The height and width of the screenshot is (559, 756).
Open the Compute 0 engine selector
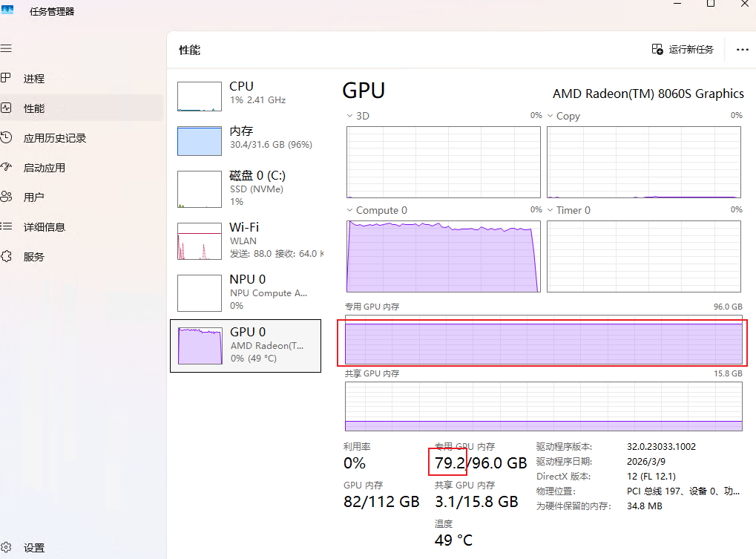click(349, 210)
